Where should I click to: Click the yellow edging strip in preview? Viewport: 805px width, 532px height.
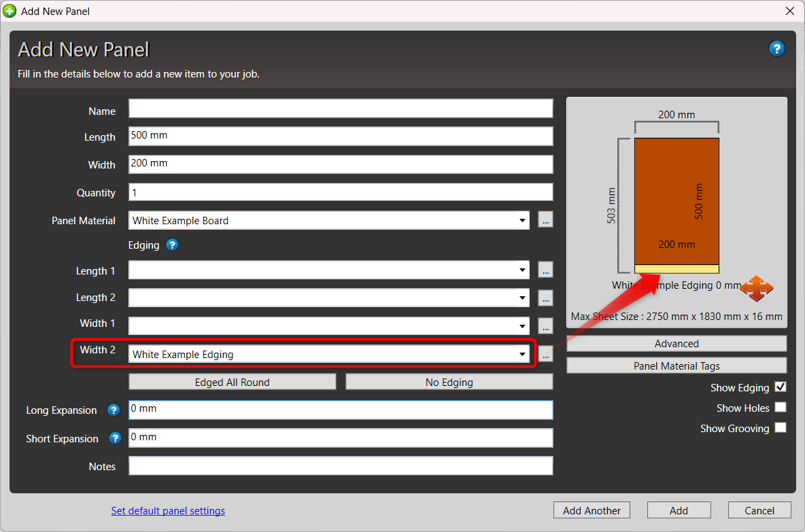click(676, 269)
